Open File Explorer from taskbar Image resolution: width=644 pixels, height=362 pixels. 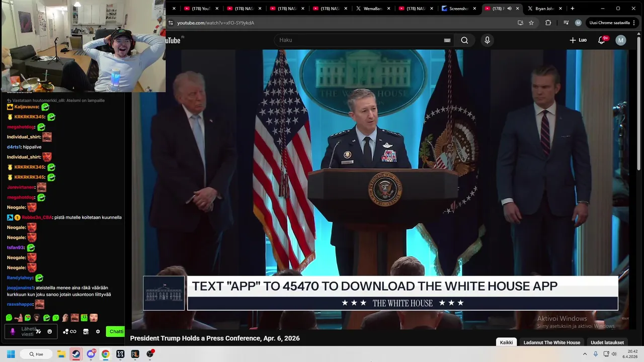61,354
